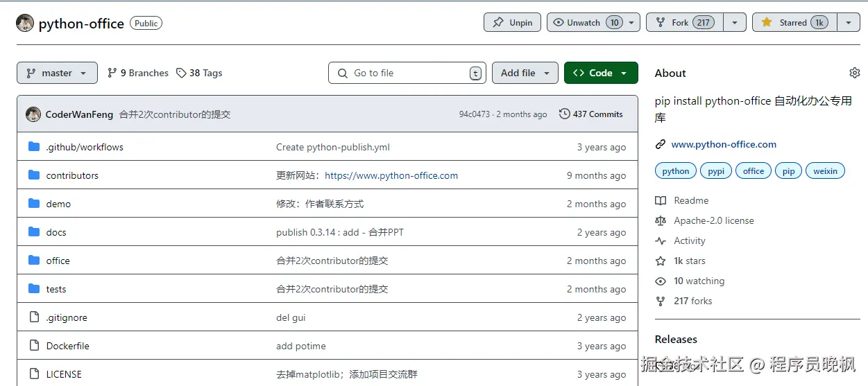The image size is (868, 386).
Task: Select the pip topic tag
Action: 789,170
